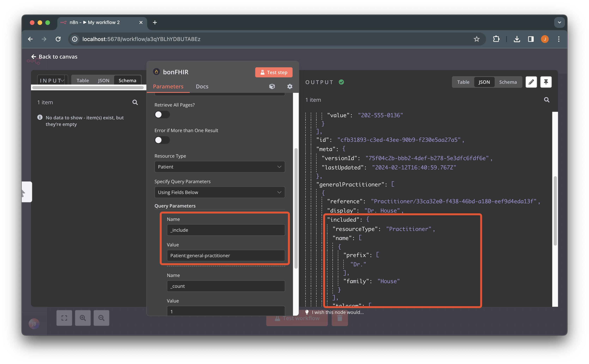Select the output Table view
Screen dimensions: 589x364
click(x=463, y=82)
